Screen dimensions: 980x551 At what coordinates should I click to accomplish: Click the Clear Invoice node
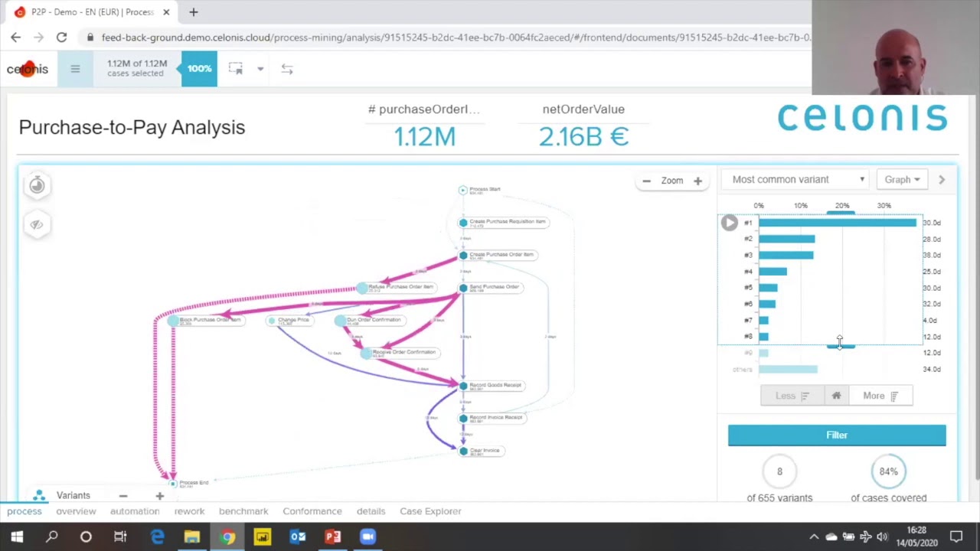click(481, 452)
